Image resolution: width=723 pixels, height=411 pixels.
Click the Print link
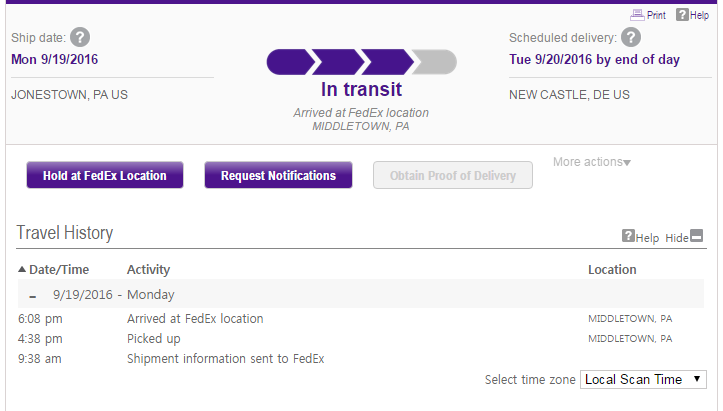[656, 16]
